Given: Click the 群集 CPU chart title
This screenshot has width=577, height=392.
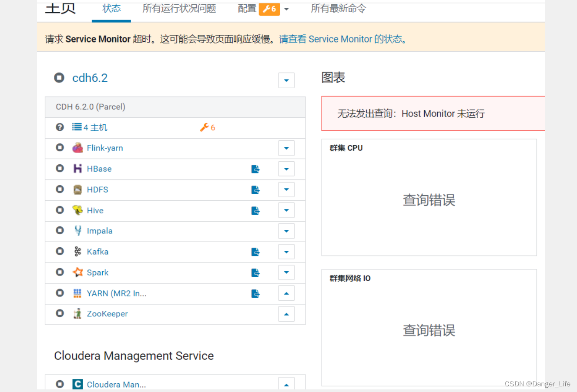Looking at the screenshot, I should coord(346,148).
